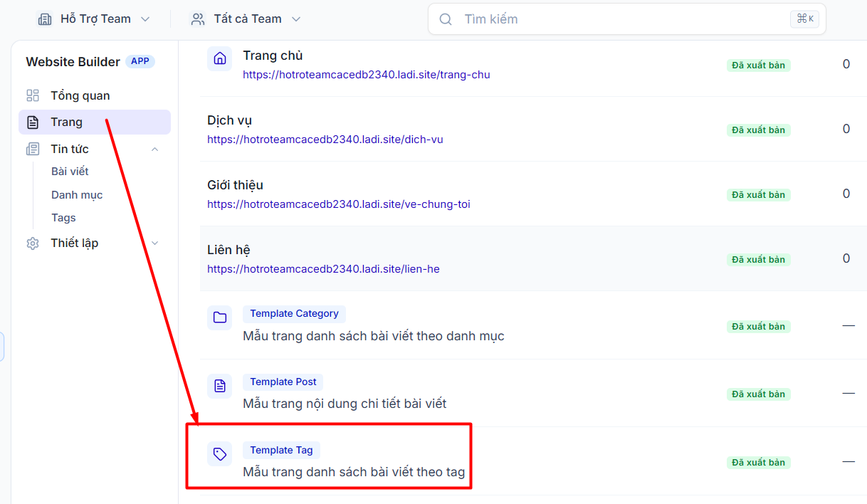Open Tags under Tin tức
This screenshot has height=504, width=867.
point(63,218)
